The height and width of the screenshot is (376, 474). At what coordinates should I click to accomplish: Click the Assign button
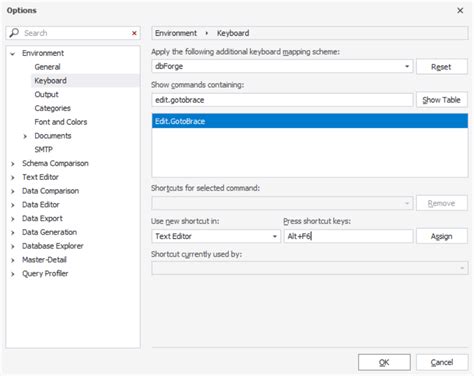pyautogui.click(x=442, y=236)
